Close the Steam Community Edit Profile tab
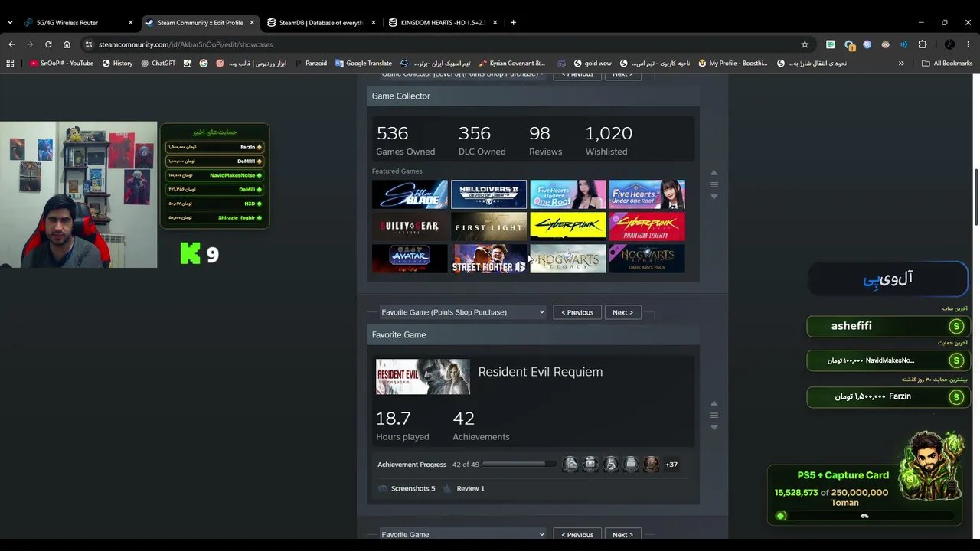Image resolution: width=980 pixels, height=551 pixels. coord(252,23)
